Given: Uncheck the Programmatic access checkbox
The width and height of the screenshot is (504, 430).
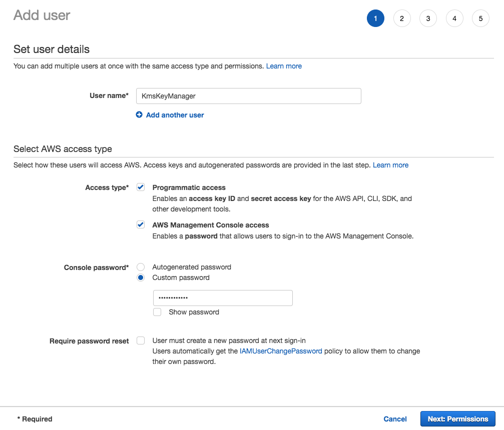Looking at the screenshot, I should click(x=141, y=187).
